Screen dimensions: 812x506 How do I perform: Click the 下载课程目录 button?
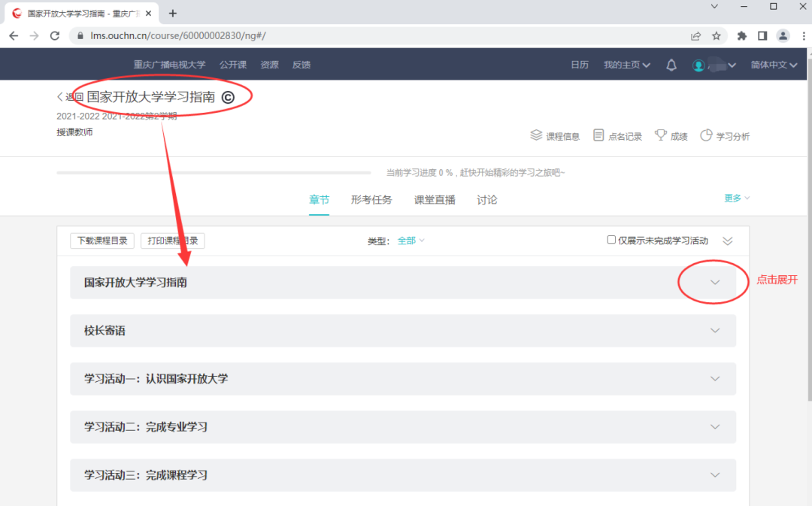[102, 241]
